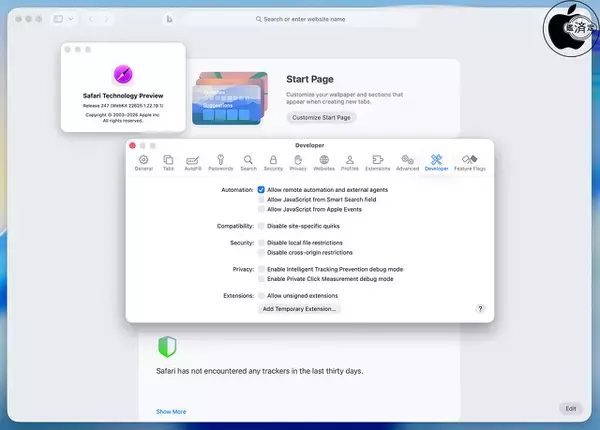Image resolution: width=600 pixels, height=430 pixels.
Task: Select the Developer preferences pane
Action: coord(436,163)
